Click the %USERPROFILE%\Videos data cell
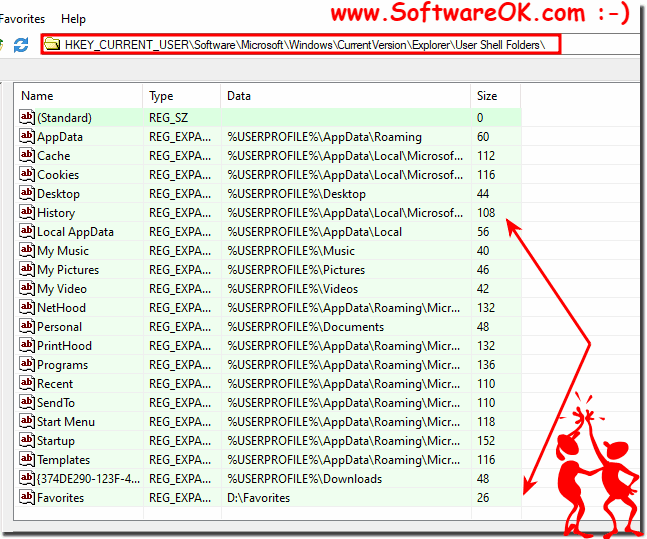 (292, 289)
